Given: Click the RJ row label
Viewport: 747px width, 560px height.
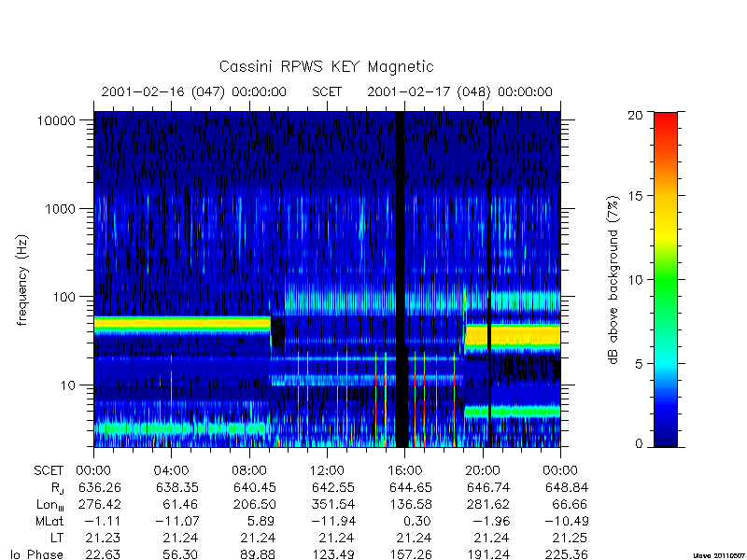Looking at the screenshot, I should [57, 488].
